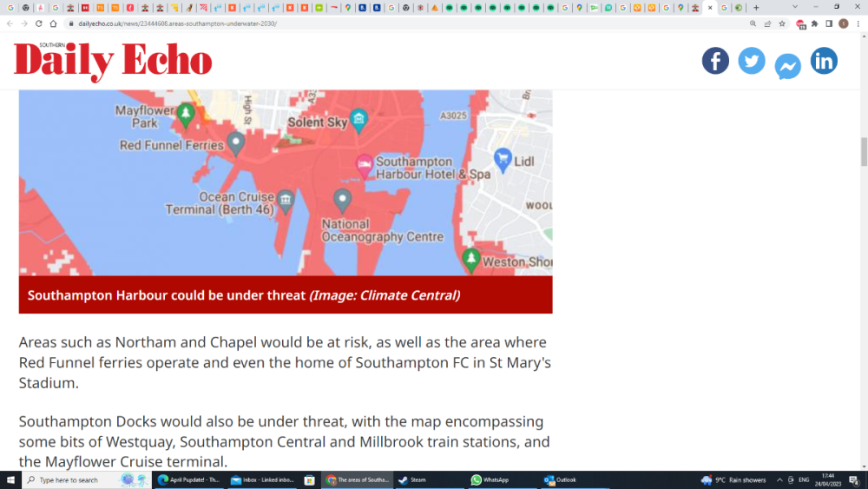Click the Windows search box
The height and width of the screenshot is (489, 868).
[88, 480]
